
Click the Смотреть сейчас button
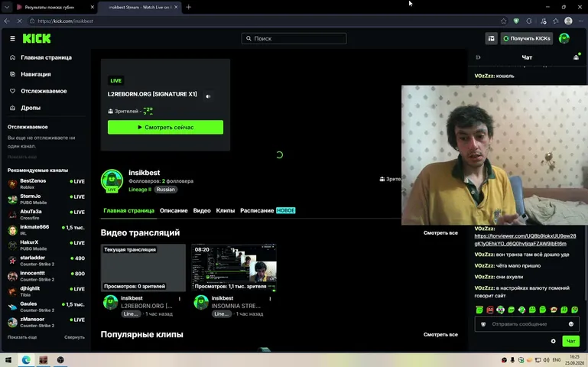[x=165, y=128]
